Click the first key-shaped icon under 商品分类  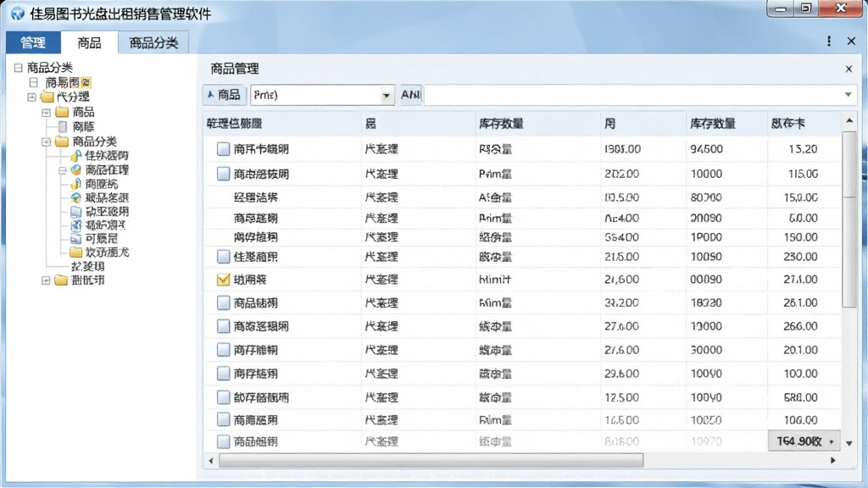[75, 156]
